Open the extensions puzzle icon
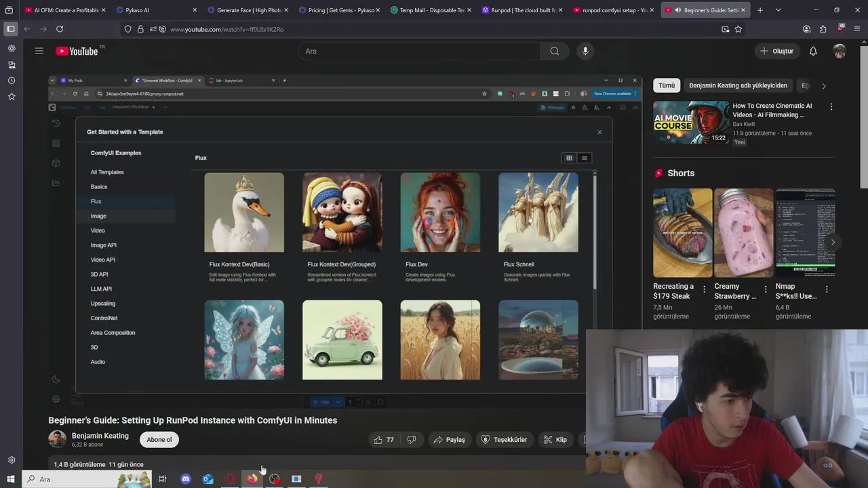Viewport: 868px width, 488px height. coord(823,29)
